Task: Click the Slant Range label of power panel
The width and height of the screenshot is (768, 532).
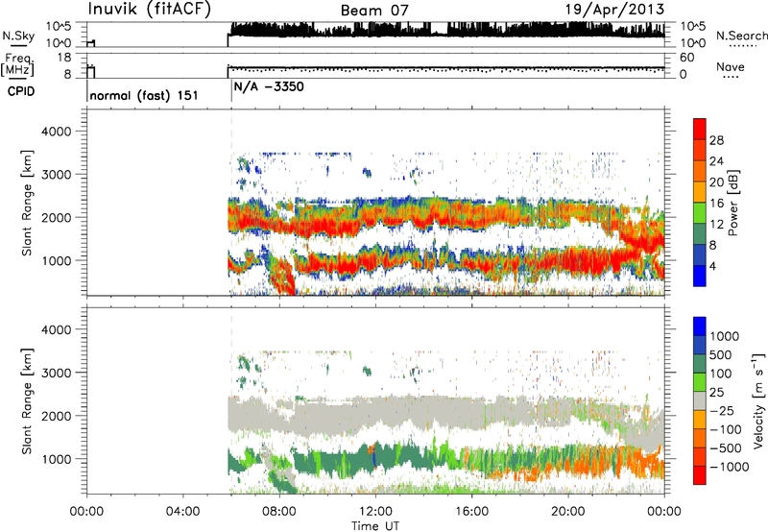Action: click(x=27, y=203)
